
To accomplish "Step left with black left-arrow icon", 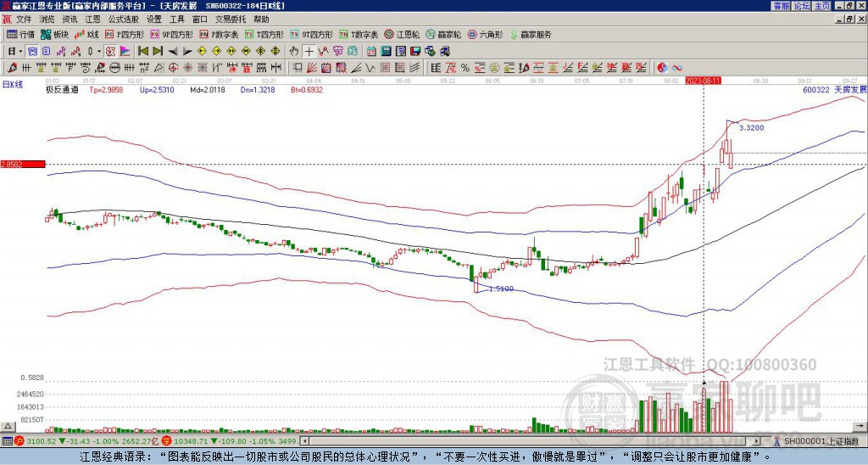I will (173, 52).
